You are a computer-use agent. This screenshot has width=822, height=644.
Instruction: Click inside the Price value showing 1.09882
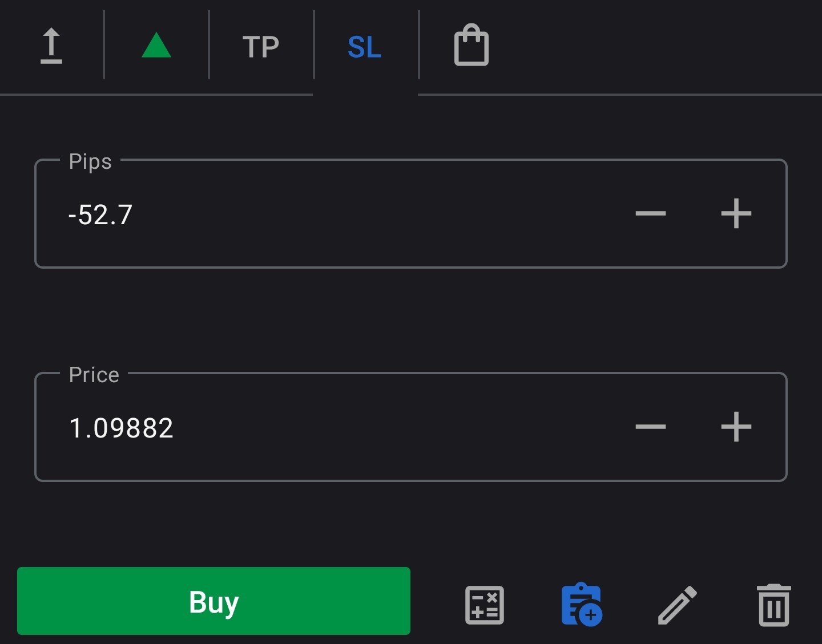coord(122,428)
